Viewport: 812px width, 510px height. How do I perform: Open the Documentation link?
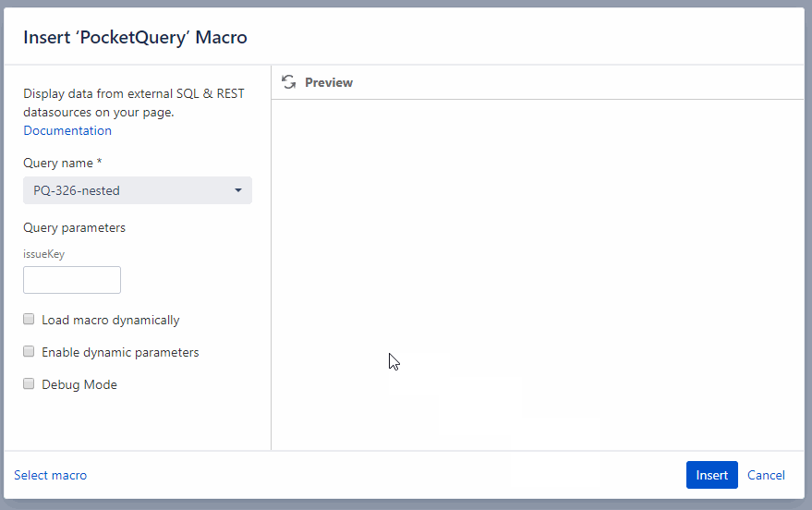click(67, 130)
